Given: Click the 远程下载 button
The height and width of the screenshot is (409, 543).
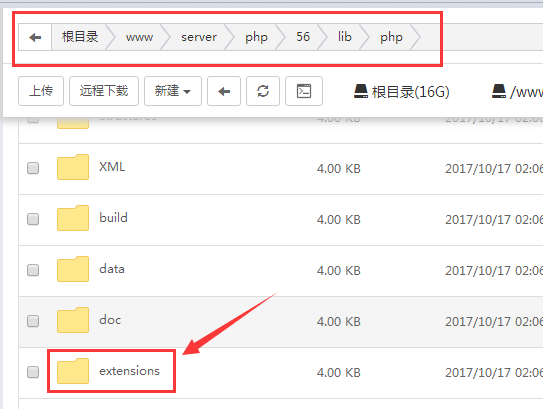Looking at the screenshot, I should [104, 91].
